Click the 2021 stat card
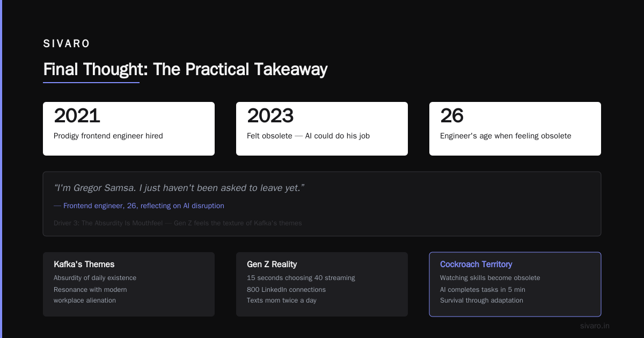This screenshot has width=644, height=338. tap(129, 129)
